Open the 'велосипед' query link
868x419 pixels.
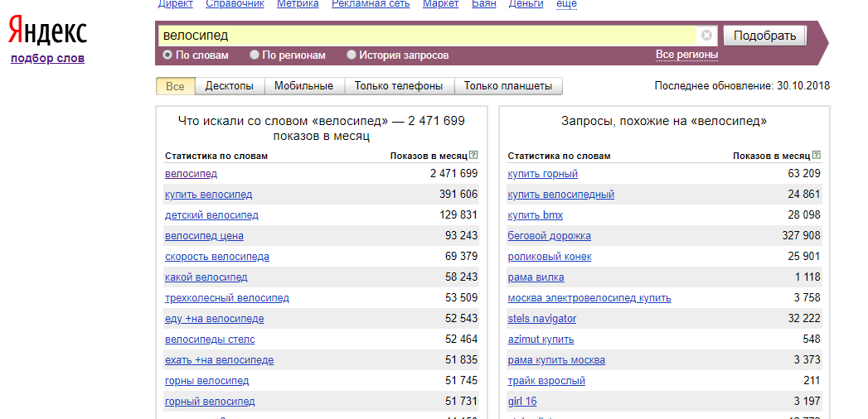(x=191, y=174)
